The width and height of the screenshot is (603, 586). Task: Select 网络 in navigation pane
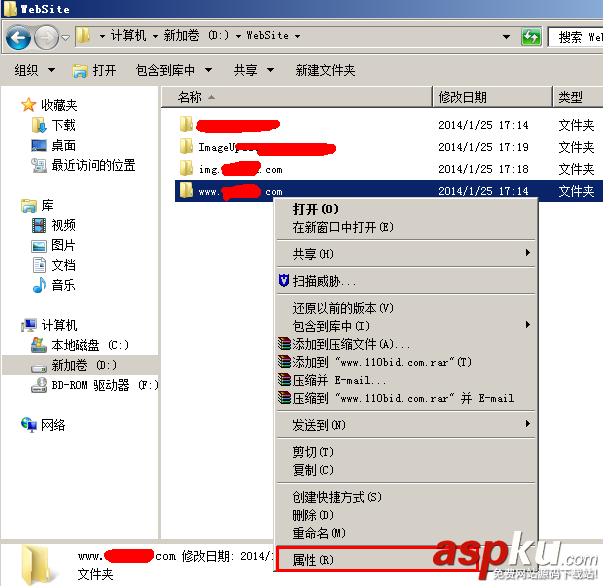[x=43, y=425]
